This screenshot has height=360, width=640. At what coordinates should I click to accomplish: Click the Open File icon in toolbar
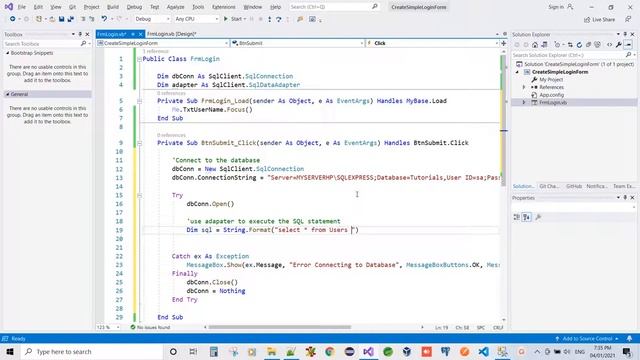point(52,19)
